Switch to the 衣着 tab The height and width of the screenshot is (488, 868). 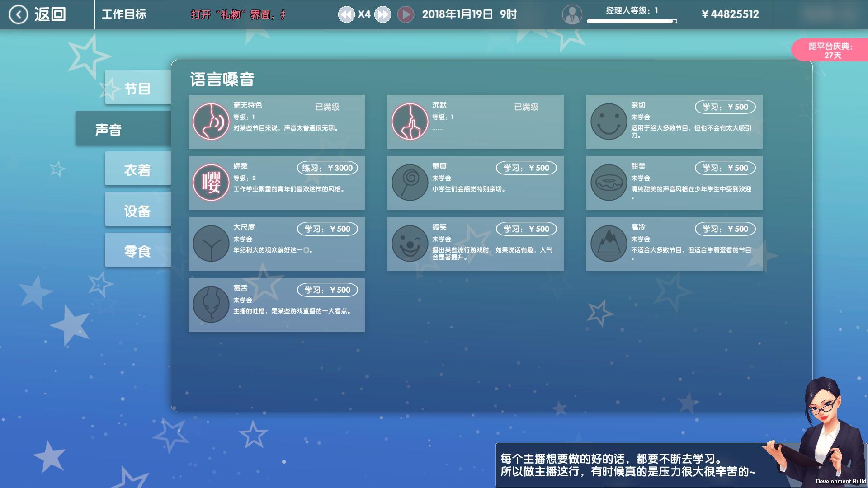click(138, 169)
